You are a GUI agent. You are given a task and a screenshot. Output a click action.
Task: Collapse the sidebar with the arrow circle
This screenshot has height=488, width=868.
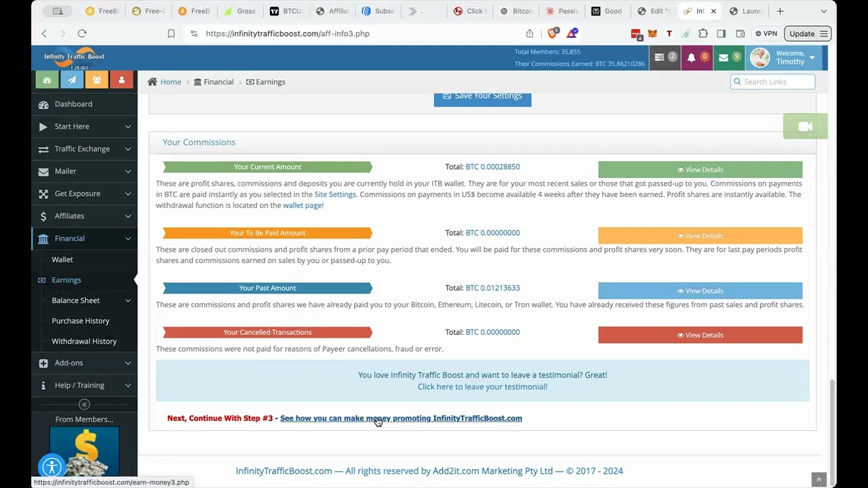[84, 404]
